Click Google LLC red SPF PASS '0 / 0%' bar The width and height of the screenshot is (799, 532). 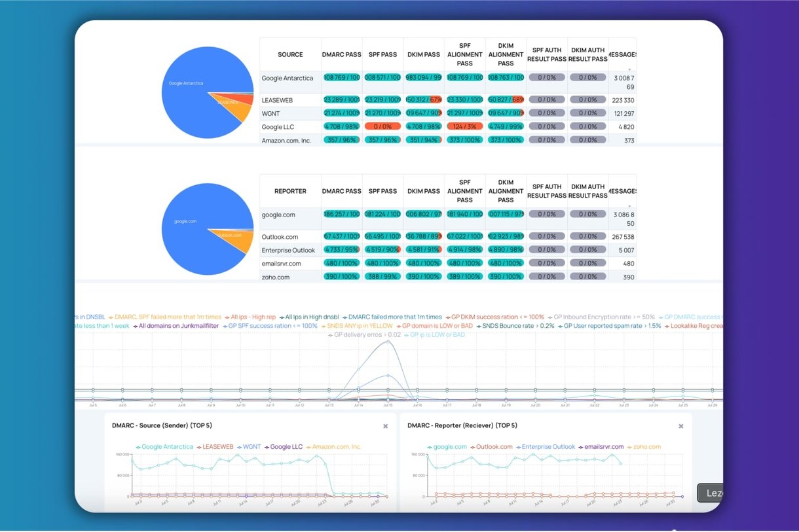[382, 126]
